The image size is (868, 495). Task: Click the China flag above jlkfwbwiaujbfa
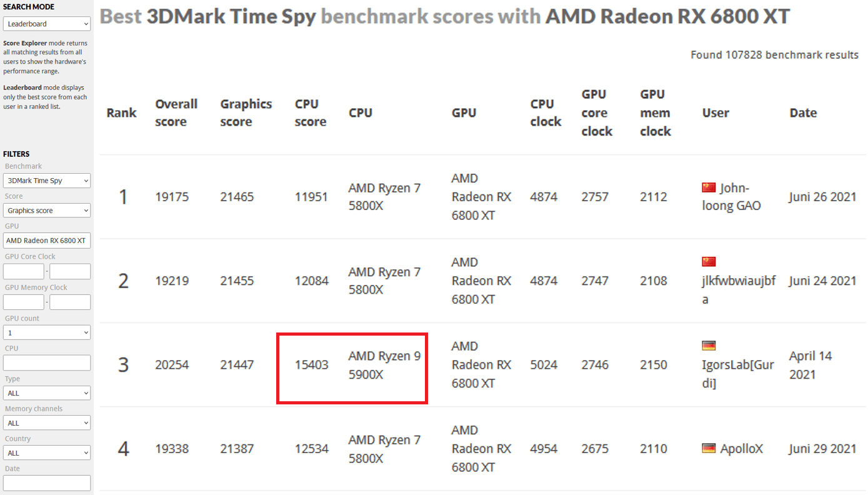click(x=709, y=261)
